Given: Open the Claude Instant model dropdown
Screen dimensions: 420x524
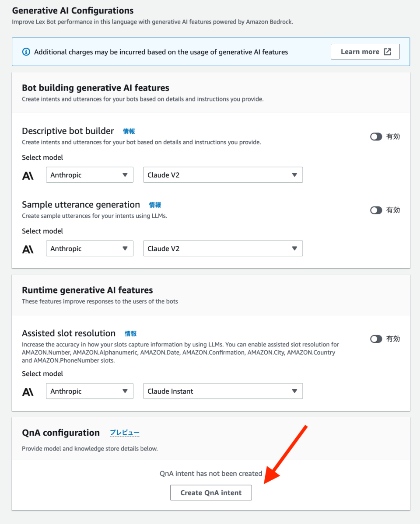Looking at the screenshot, I should point(223,391).
